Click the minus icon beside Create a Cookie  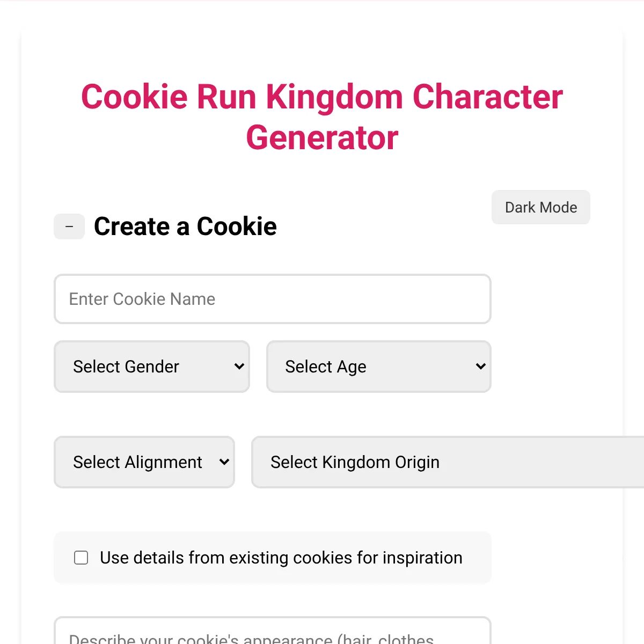(x=69, y=226)
